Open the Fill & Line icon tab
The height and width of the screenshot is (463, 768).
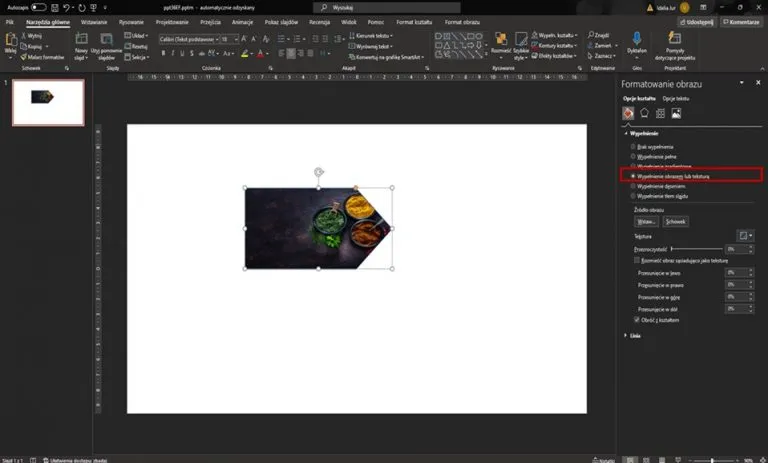click(x=628, y=114)
